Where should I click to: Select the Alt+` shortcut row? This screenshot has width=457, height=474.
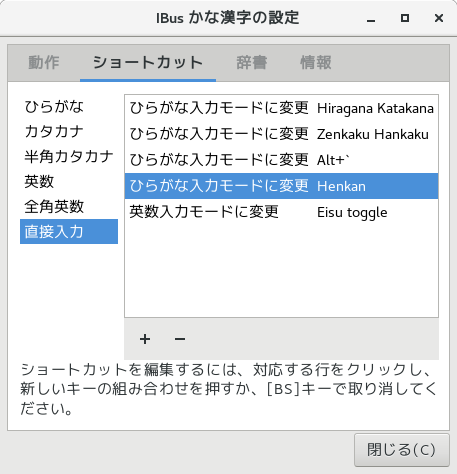282,160
